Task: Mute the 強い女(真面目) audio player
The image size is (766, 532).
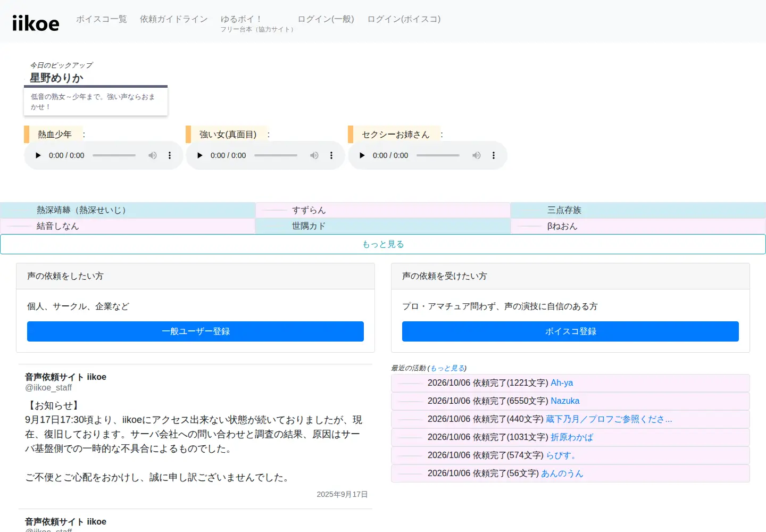Action: point(314,155)
